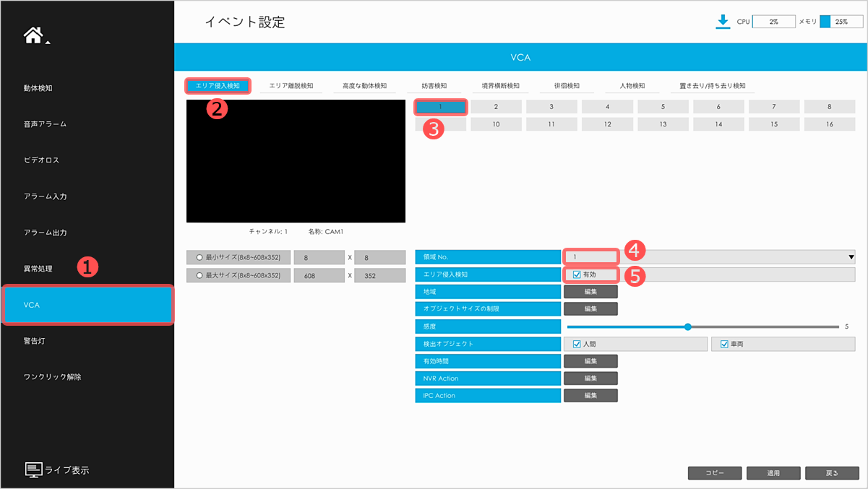Viewport: 868px width, 489px height.
Task: Click the download arrow icon
Action: (x=722, y=22)
